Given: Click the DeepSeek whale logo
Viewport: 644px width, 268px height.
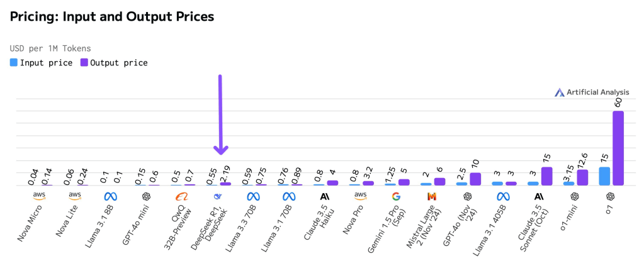Looking at the screenshot, I should [x=218, y=196].
